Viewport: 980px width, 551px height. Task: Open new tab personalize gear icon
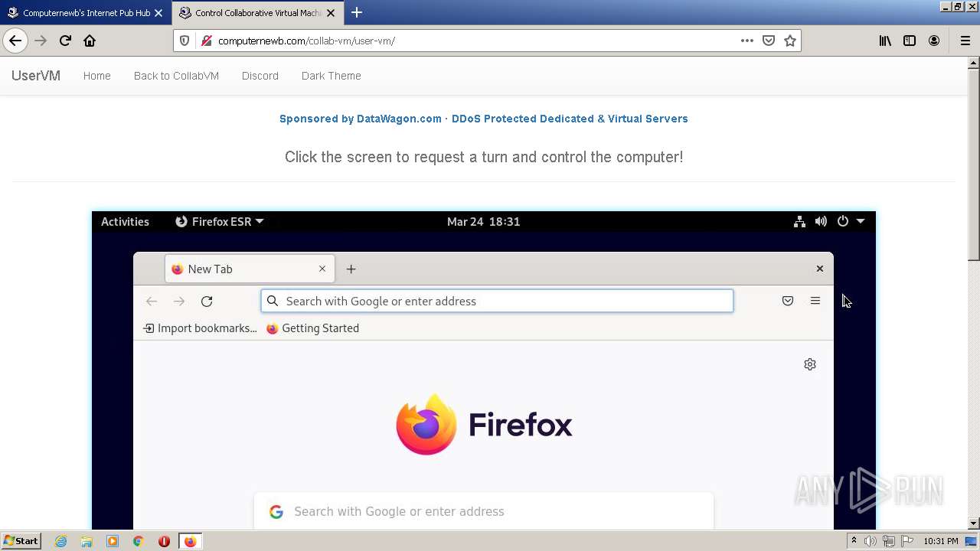[810, 364]
